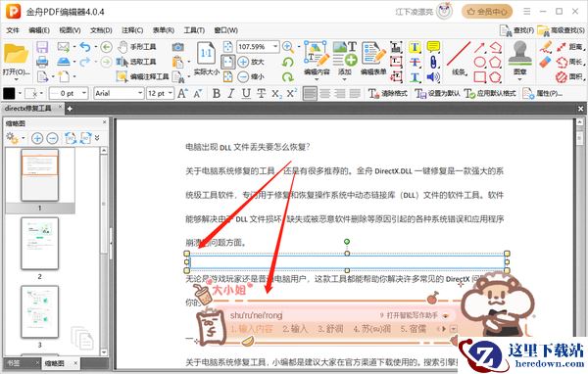Click the rotate clockwise green arrow
588x374 pixels.
(x=287, y=76)
